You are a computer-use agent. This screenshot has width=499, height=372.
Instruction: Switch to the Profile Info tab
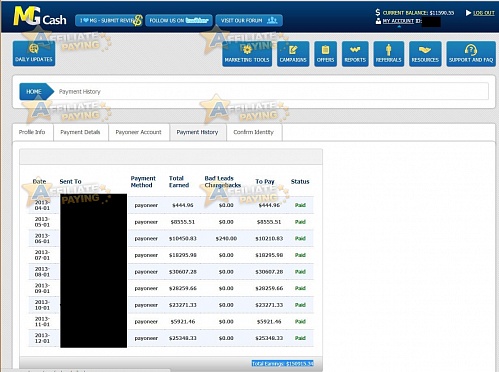(32, 132)
